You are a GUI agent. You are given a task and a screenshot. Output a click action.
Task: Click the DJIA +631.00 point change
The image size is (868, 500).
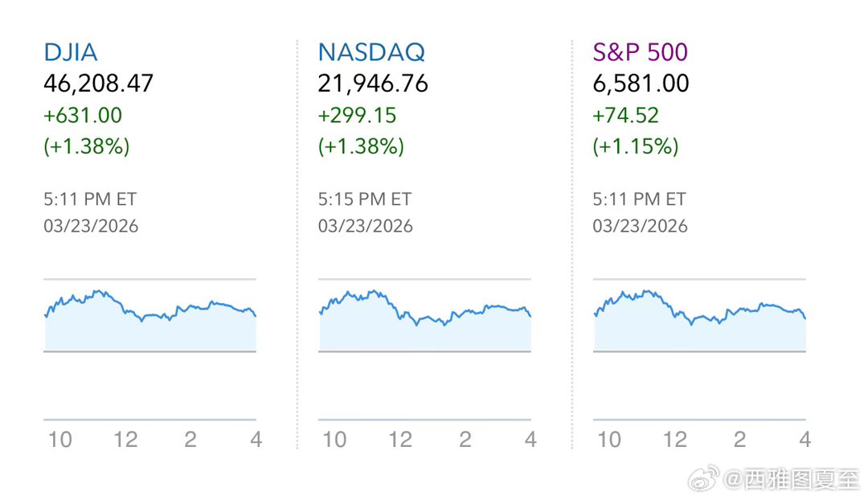83,115
